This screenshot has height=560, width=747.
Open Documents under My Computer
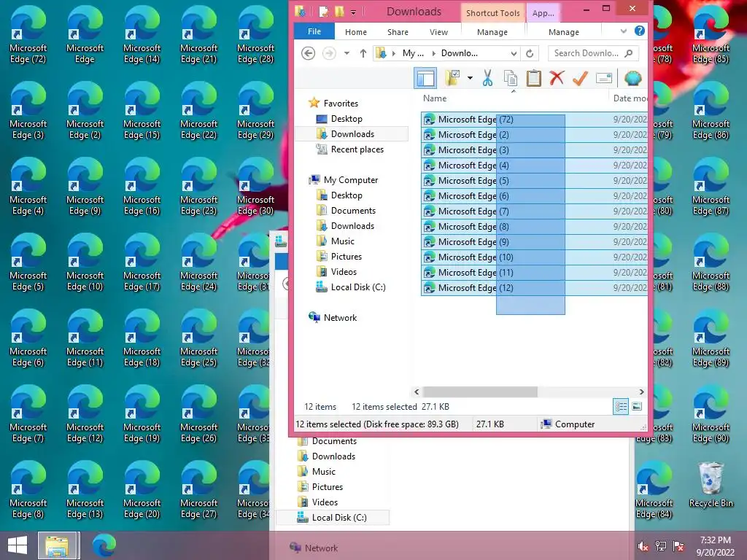353,211
